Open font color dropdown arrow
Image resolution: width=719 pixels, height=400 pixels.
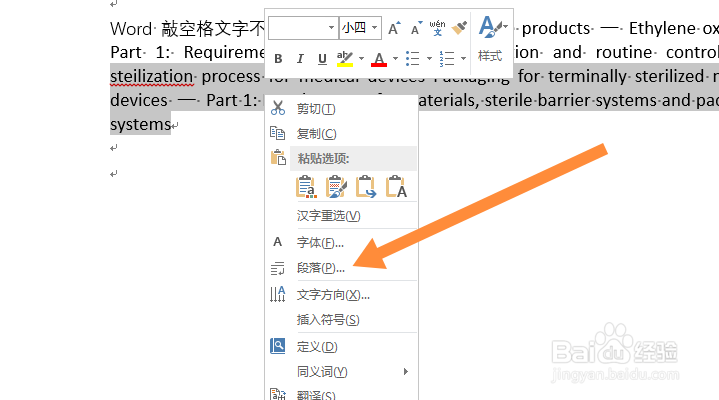[395, 59]
